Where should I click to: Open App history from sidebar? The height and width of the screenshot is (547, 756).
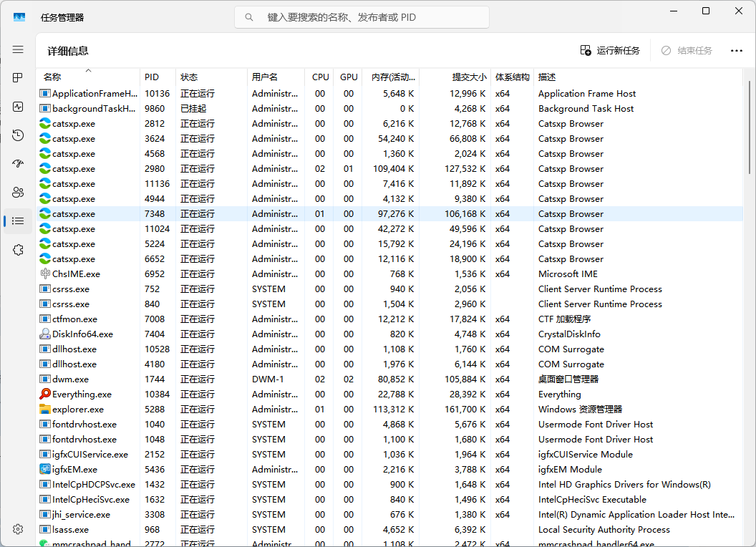(18, 135)
